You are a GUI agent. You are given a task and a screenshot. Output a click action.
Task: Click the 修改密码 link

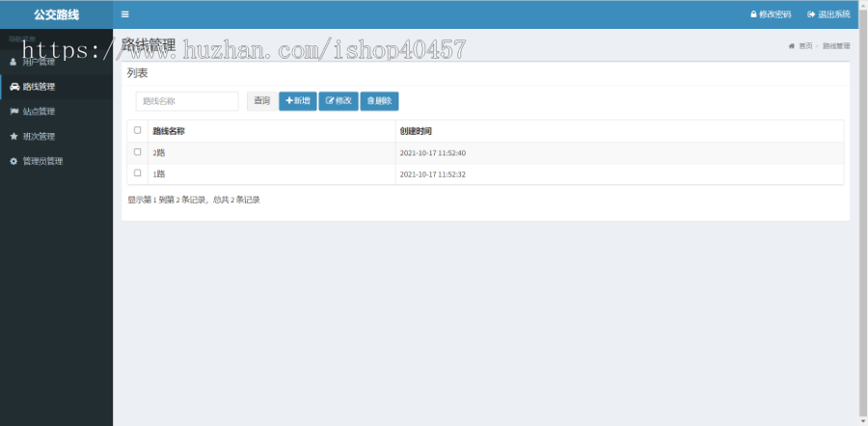pos(771,14)
